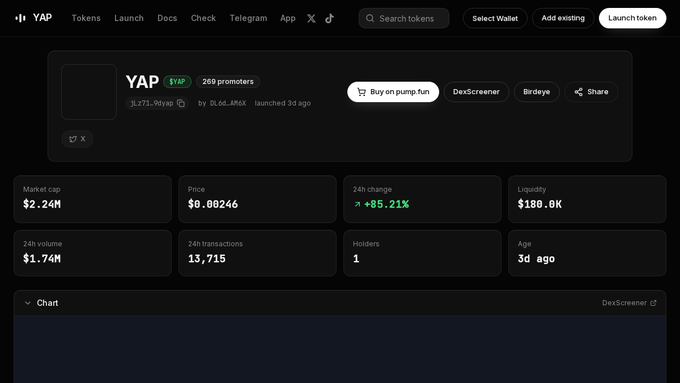Click the magnifier icon in search box

[x=370, y=18]
